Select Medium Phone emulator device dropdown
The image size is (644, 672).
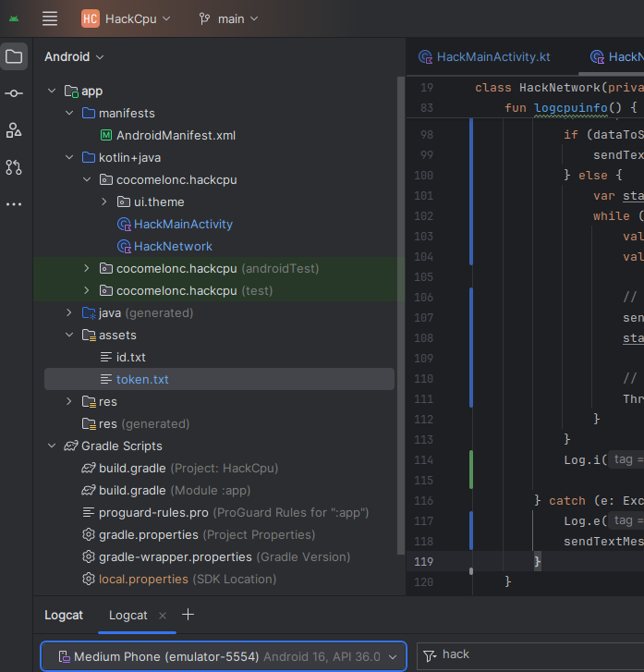point(224,656)
